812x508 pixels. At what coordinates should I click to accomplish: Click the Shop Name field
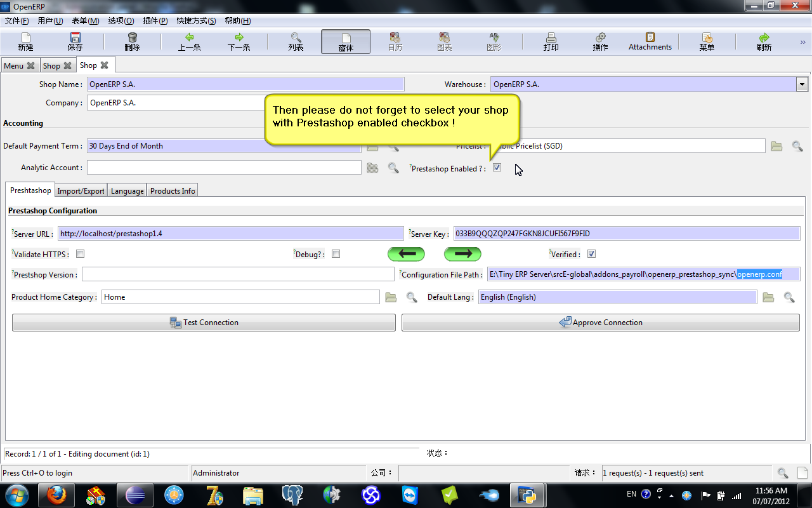[x=246, y=84]
